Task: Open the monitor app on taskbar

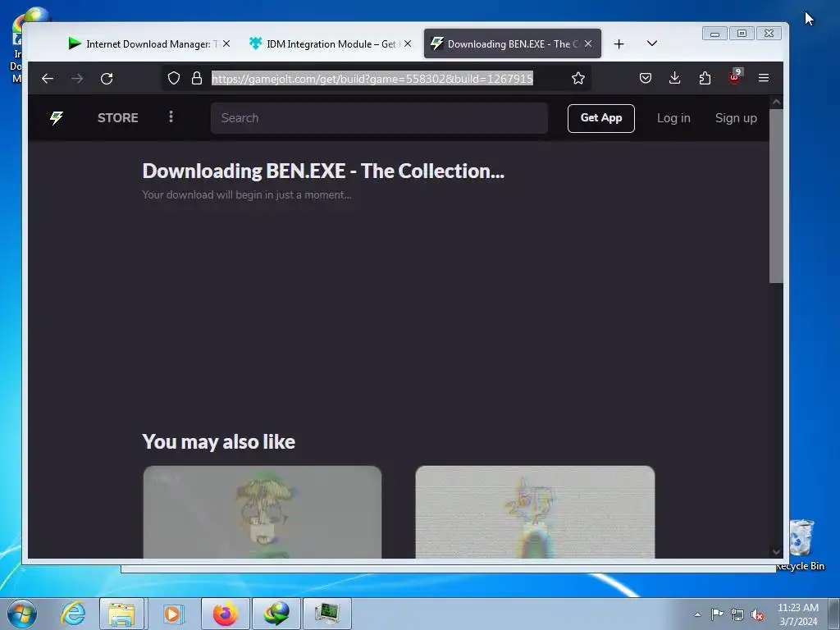Action: pyautogui.click(x=327, y=614)
